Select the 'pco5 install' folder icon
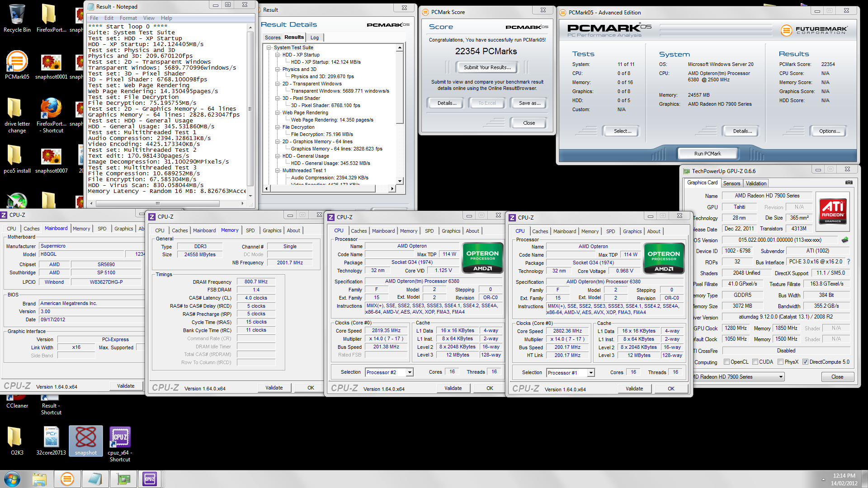The width and height of the screenshot is (868, 488). (17, 159)
